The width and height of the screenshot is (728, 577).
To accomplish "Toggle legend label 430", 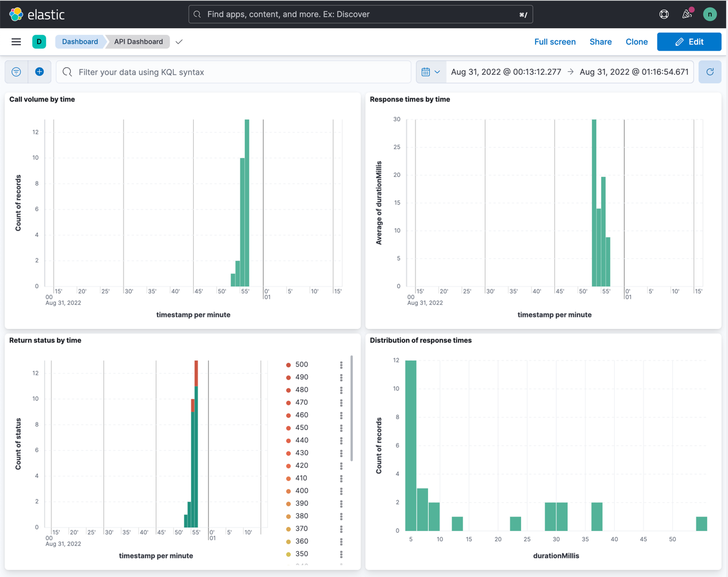I will pyautogui.click(x=302, y=453).
